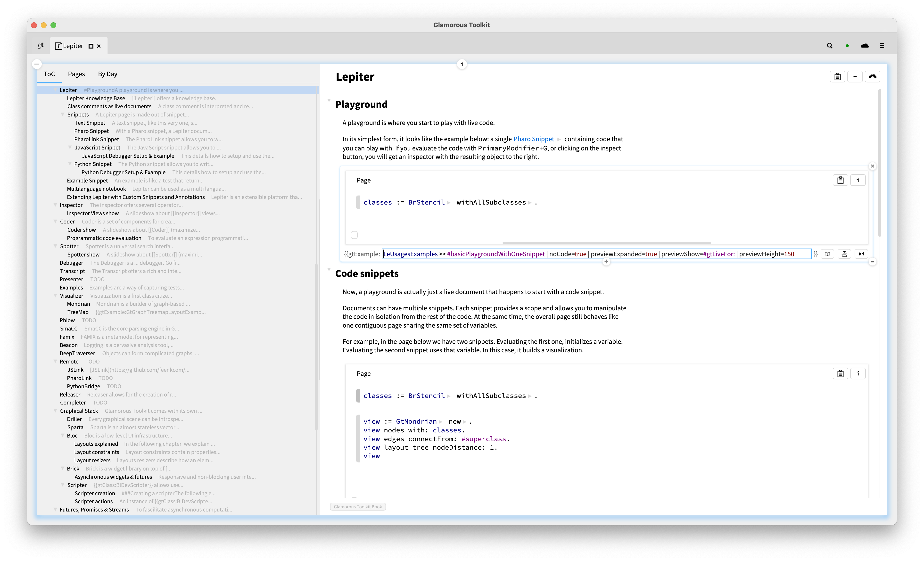Click the Glamorous Toolkit Book label

[358, 507]
